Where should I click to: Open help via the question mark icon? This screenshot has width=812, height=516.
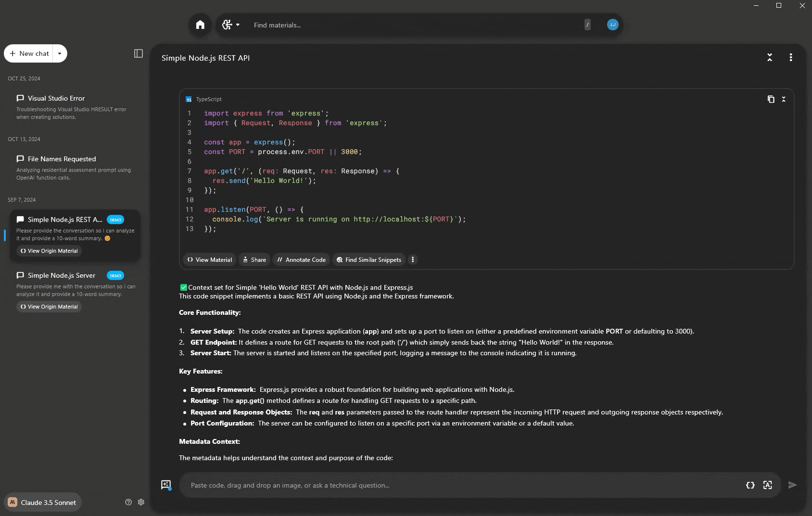[x=128, y=502]
